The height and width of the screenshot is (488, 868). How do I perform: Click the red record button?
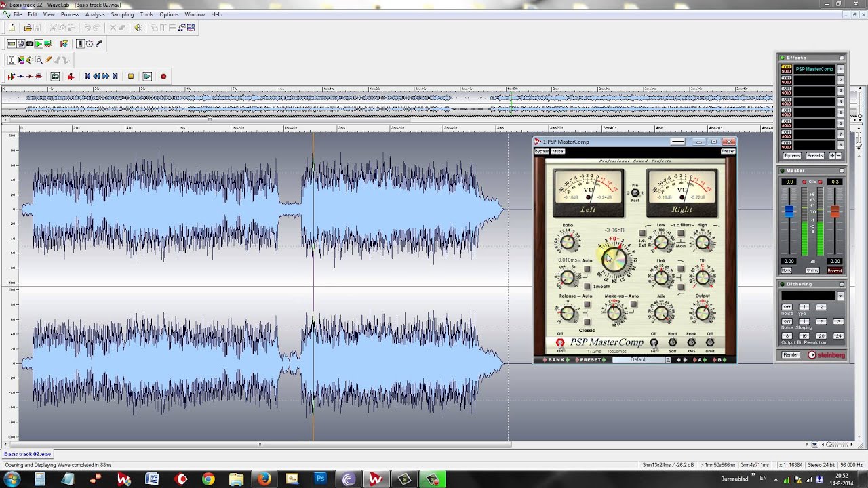coord(163,77)
